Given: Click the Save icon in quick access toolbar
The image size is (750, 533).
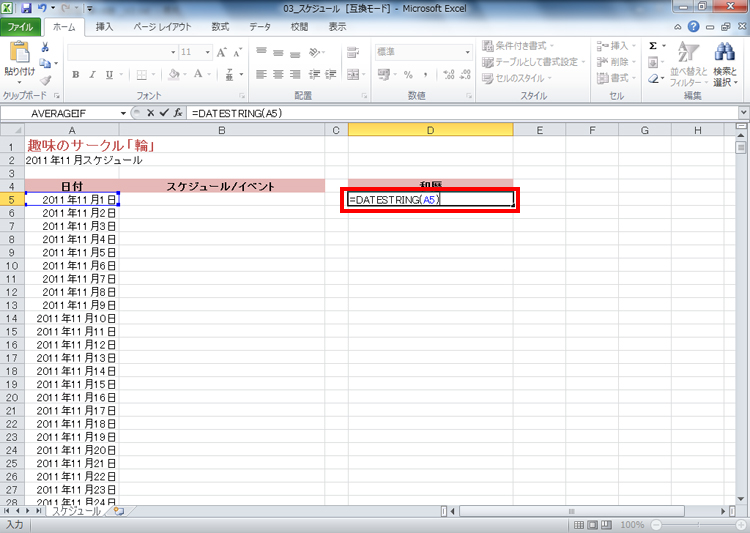Looking at the screenshot, I should pos(26,8).
